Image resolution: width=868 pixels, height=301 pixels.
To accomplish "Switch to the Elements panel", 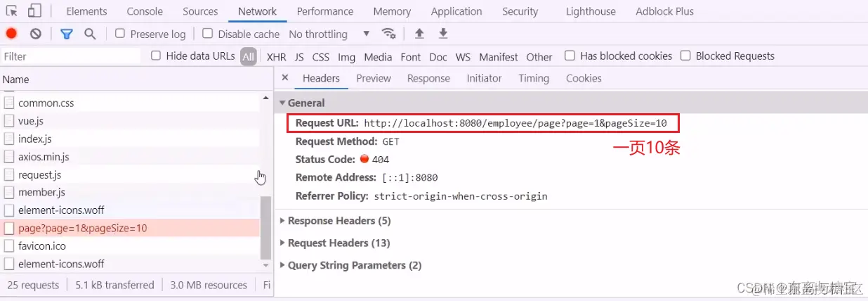I will click(86, 11).
